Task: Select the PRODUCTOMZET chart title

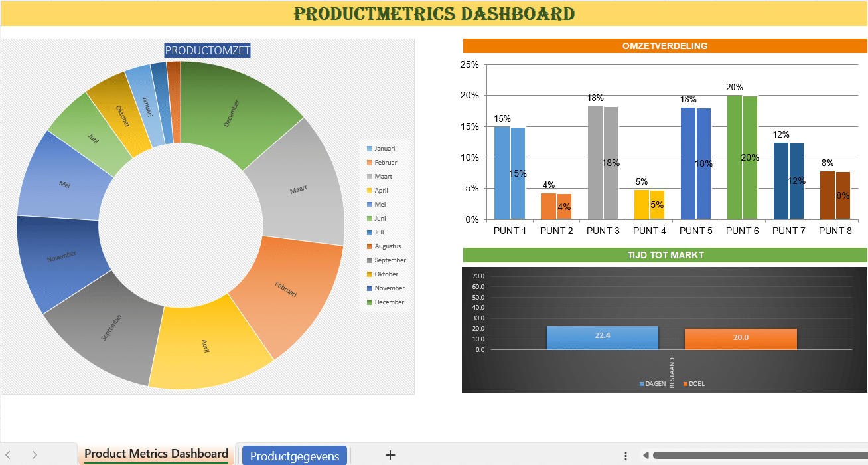Action: [207, 51]
